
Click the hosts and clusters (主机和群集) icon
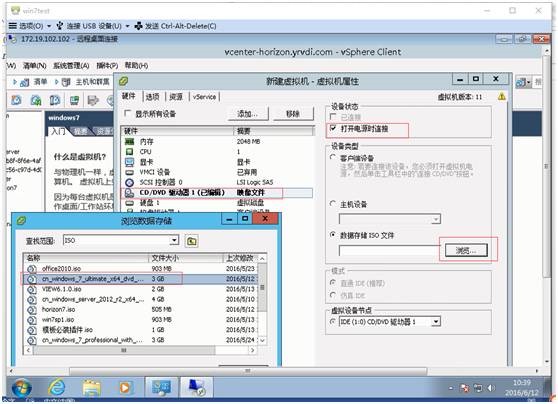pyautogui.click(x=66, y=82)
